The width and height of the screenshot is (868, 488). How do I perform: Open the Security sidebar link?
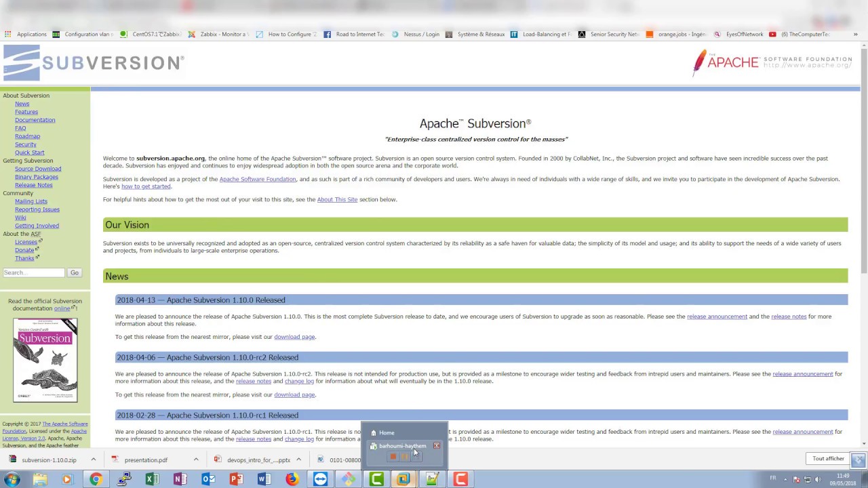coord(26,144)
